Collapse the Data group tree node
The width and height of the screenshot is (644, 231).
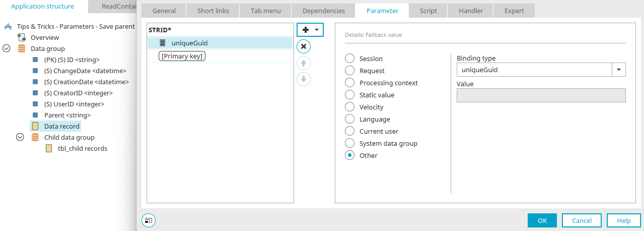(7, 48)
